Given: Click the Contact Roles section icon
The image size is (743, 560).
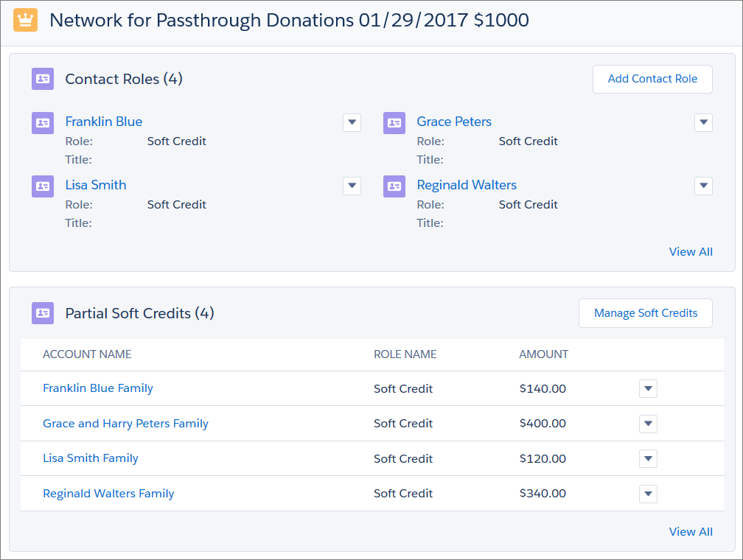Looking at the screenshot, I should 43,79.
